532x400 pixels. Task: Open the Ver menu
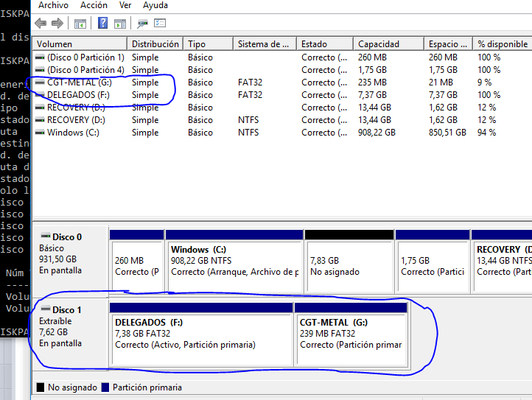point(125,5)
